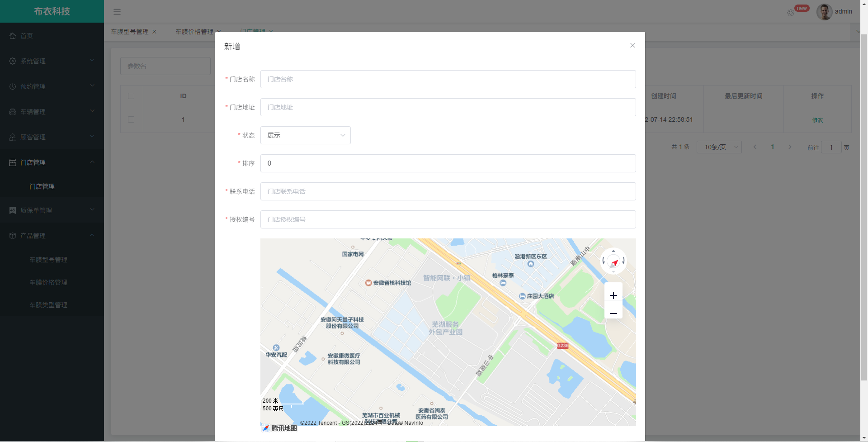Image resolution: width=868 pixels, height=442 pixels.
Task: Close the 车膜型号管理 tab
Action: pyautogui.click(x=154, y=32)
